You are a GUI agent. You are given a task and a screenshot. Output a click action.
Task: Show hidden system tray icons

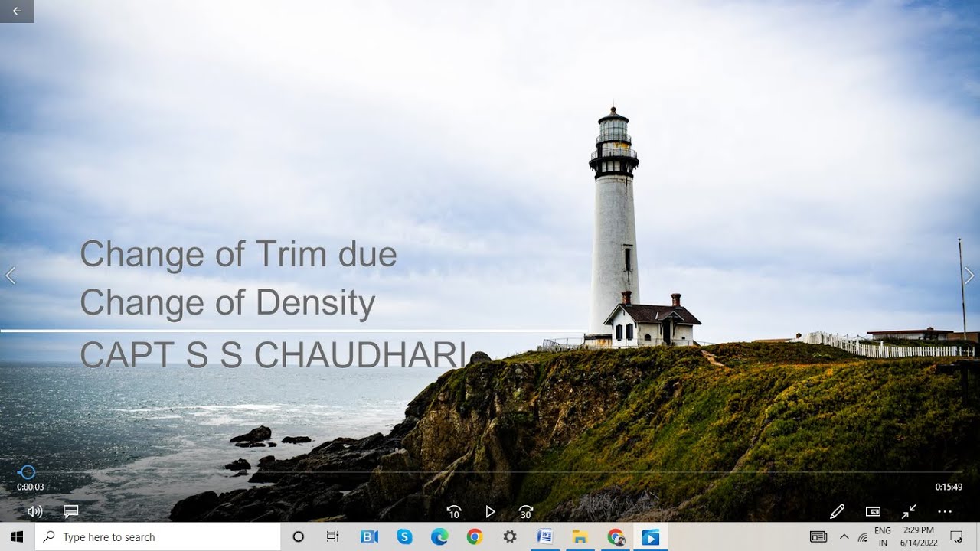click(x=844, y=536)
